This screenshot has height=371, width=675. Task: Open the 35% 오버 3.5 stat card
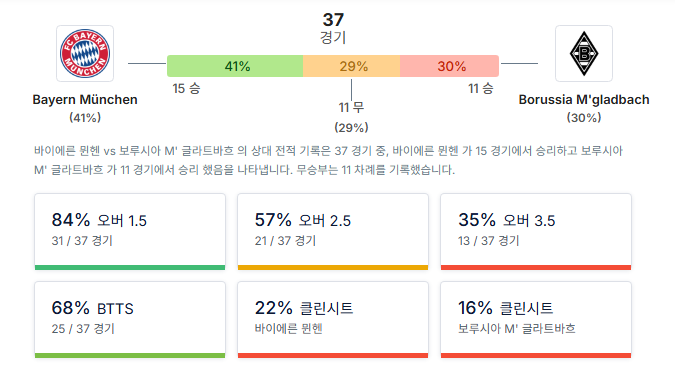coord(536,232)
